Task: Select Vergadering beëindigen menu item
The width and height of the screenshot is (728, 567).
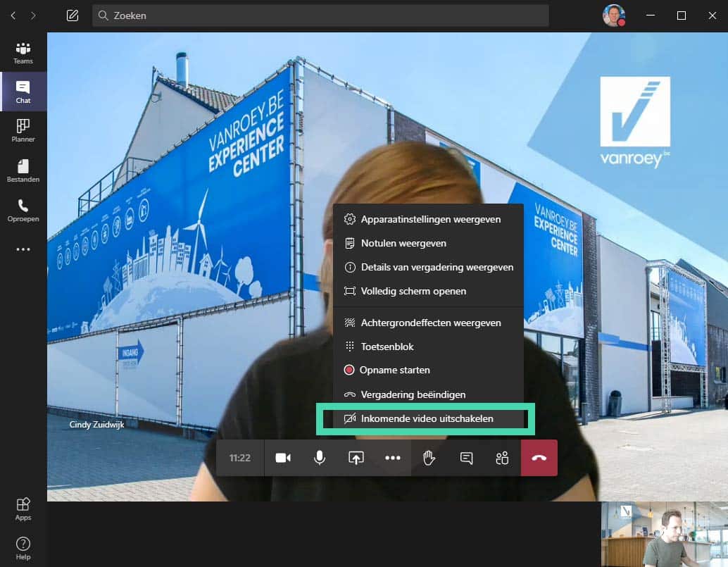Action: coord(428,394)
